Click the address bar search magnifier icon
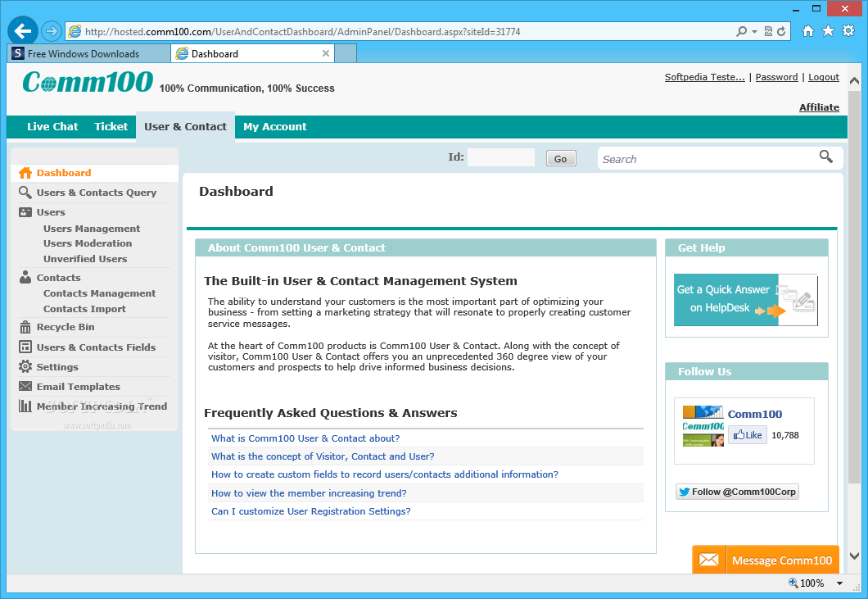868x599 pixels. 741,32
